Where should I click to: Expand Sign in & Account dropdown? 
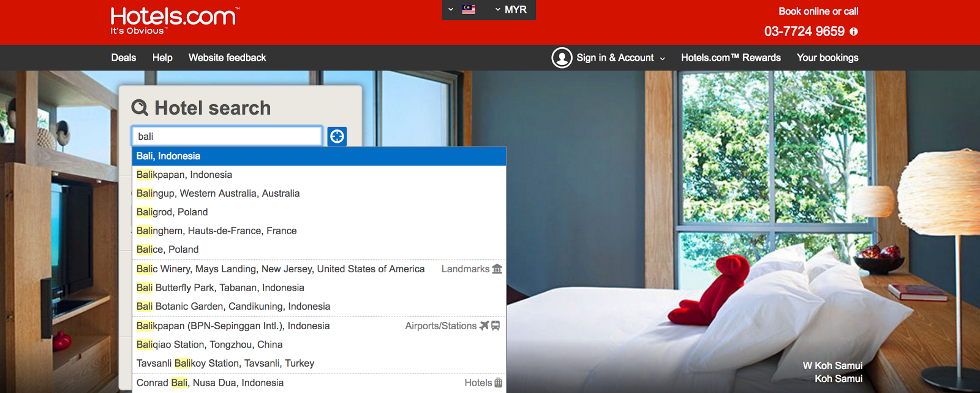coord(620,58)
